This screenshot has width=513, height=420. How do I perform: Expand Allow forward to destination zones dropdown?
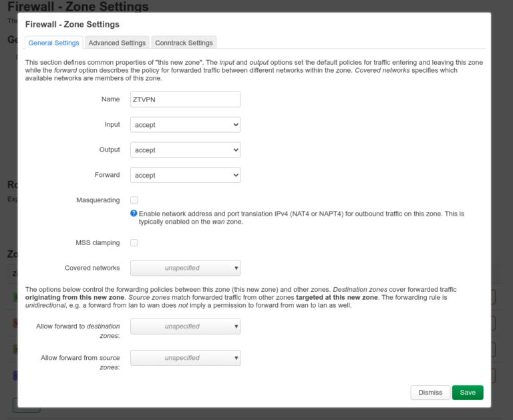(x=185, y=327)
